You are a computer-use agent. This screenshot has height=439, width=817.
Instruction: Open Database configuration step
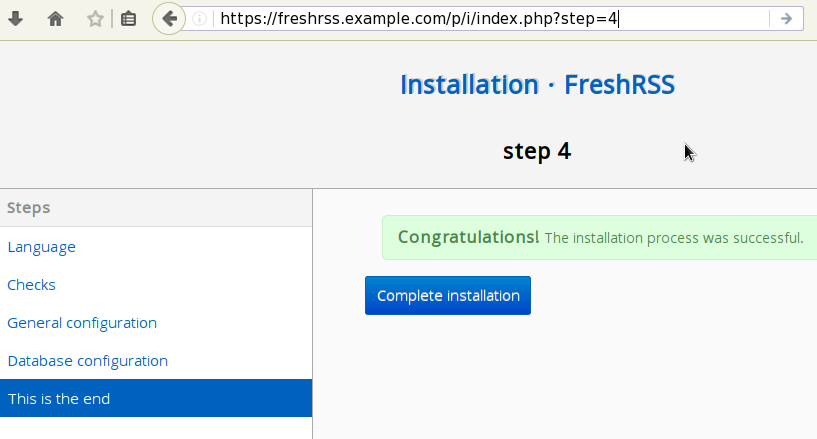coord(87,360)
